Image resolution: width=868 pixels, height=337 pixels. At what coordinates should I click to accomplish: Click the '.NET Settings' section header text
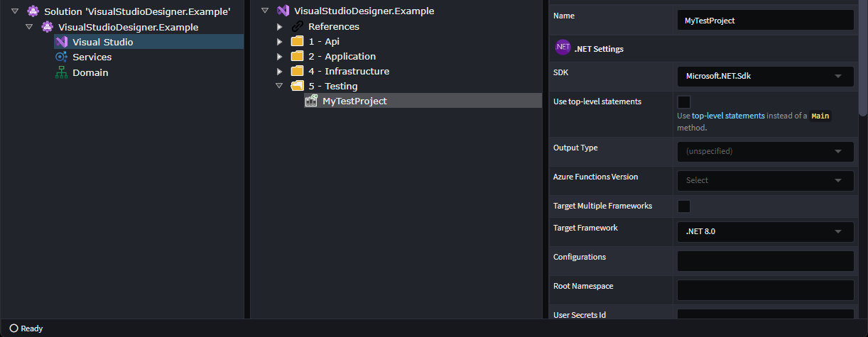(599, 49)
